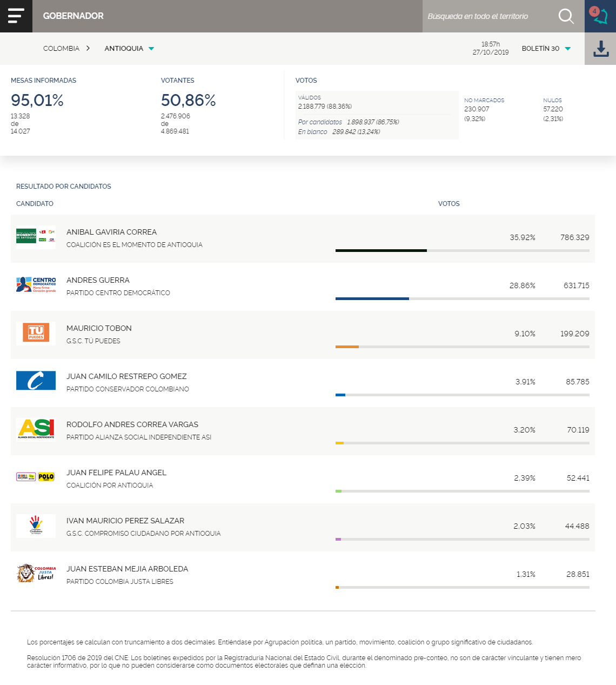616x685 pixels.
Task: Select candidate Anibal Gaviria Correa
Action: point(111,232)
